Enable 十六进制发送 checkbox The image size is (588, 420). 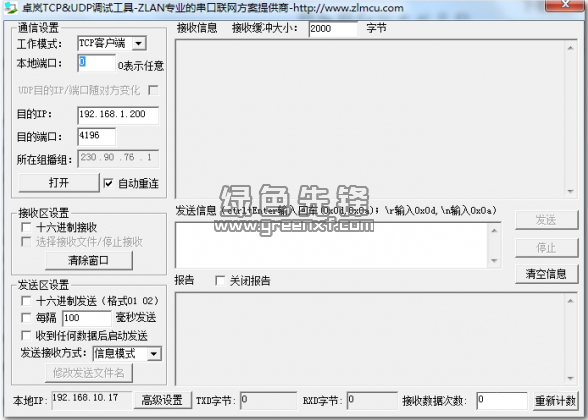pyautogui.click(x=26, y=301)
